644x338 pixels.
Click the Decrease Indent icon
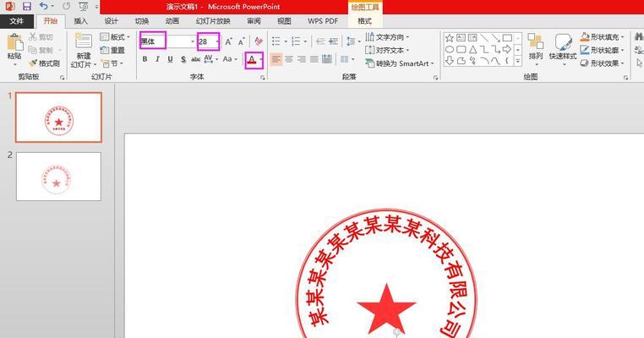pyautogui.click(x=321, y=41)
